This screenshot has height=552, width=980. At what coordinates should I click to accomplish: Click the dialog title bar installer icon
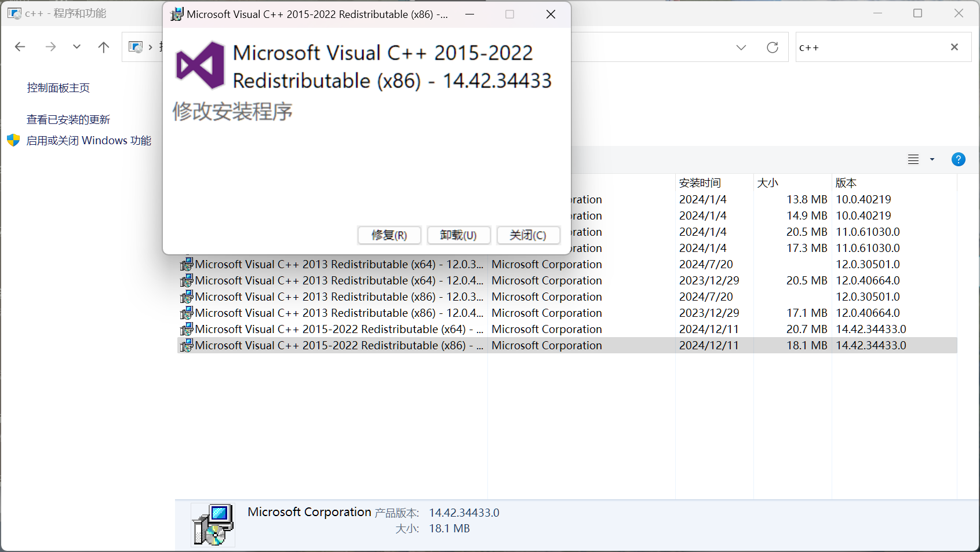176,14
